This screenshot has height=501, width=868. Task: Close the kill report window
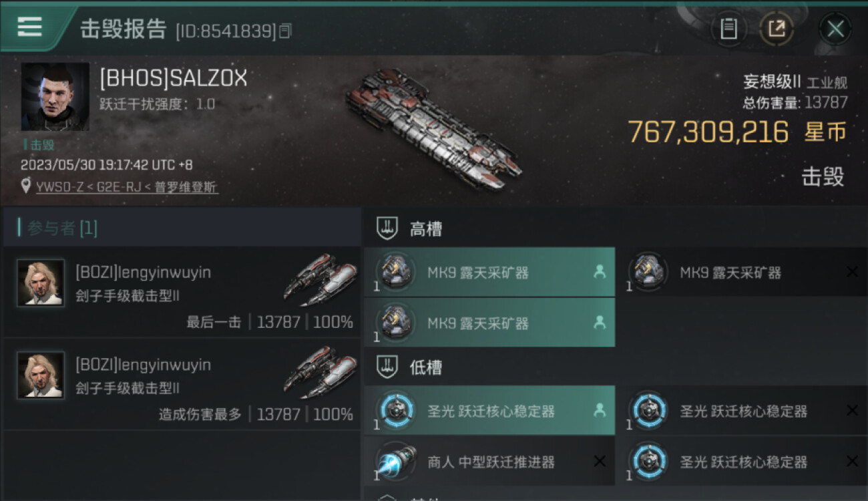[835, 29]
